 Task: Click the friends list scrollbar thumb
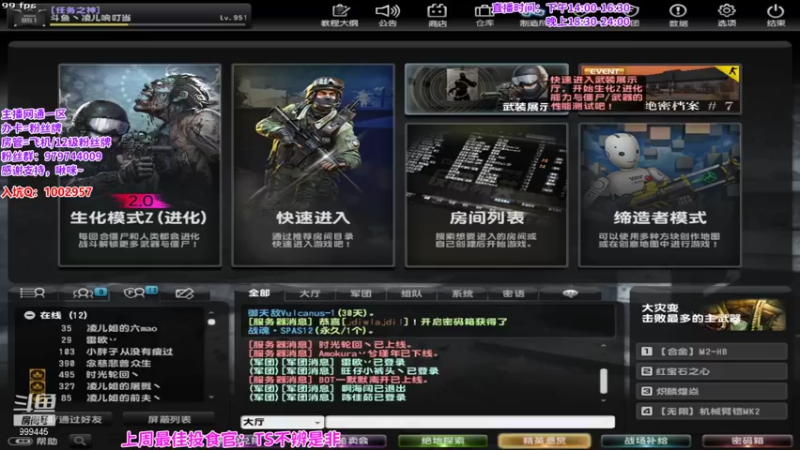[211, 322]
